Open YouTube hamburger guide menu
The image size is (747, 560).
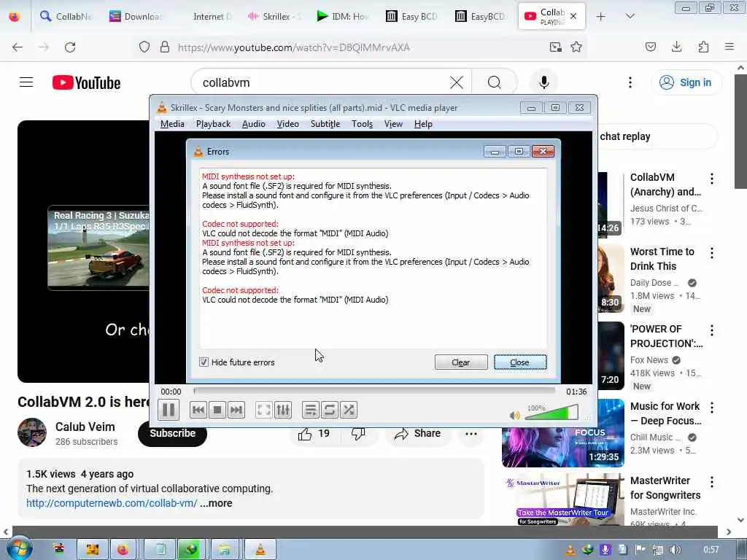click(26, 82)
